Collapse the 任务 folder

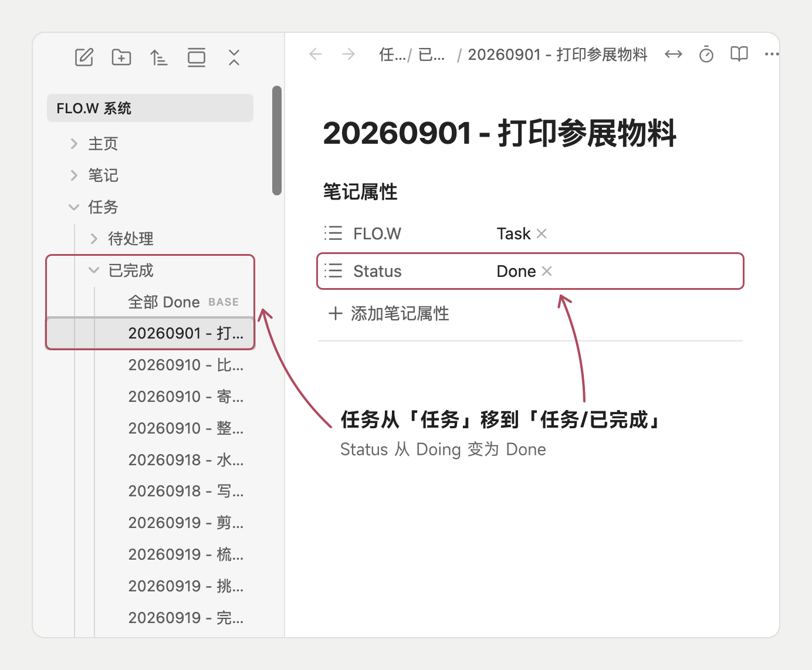[74, 207]
